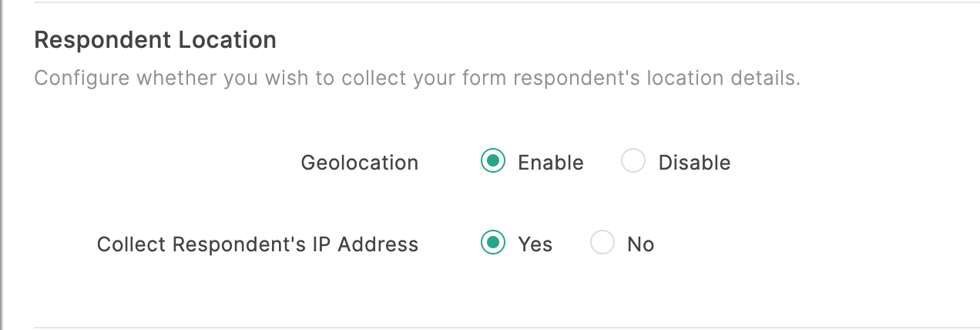The width and height of the screenshot is (980, 330).
Task: Select the Enable radio button for Geolocation
Action: (492, 162)
